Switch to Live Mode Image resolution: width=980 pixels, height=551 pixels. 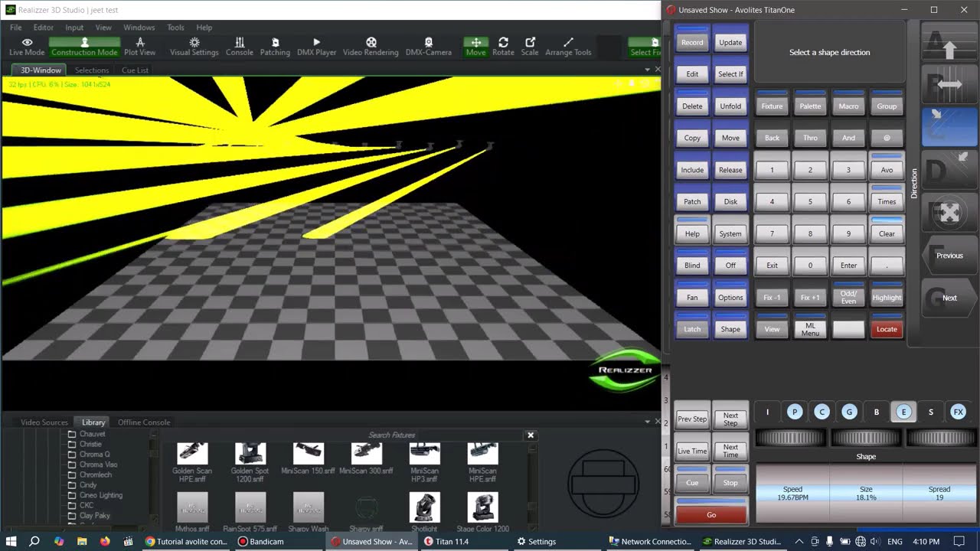click(x=27, y=47)
